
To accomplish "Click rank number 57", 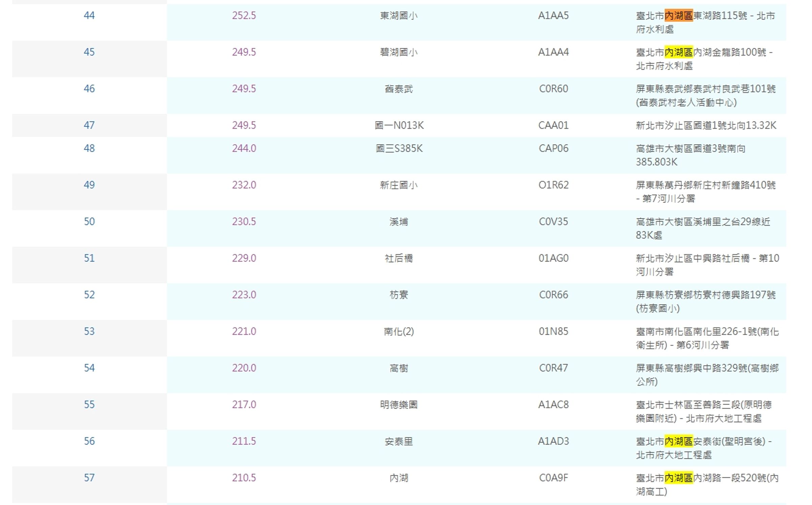I will (x=89, y=478).
